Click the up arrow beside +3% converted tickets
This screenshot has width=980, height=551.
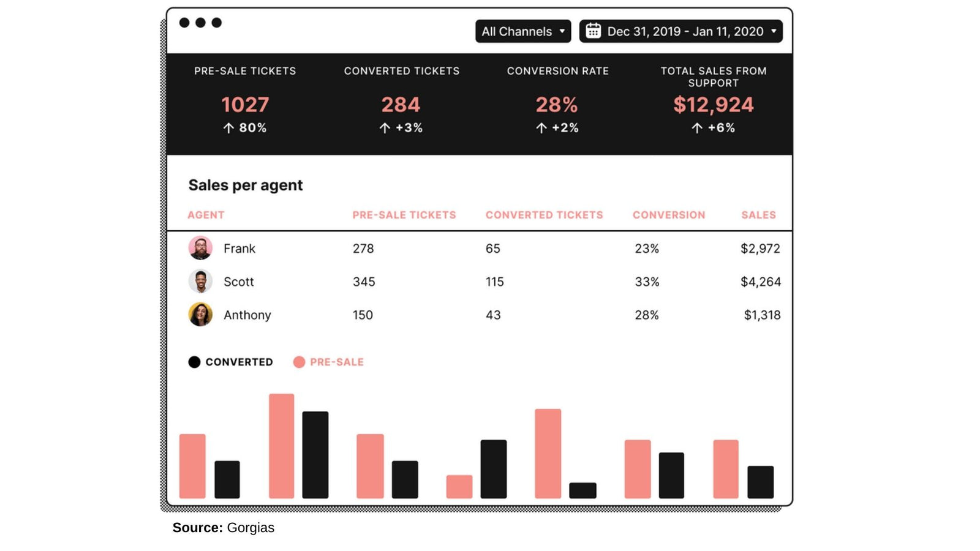[385, 128]
